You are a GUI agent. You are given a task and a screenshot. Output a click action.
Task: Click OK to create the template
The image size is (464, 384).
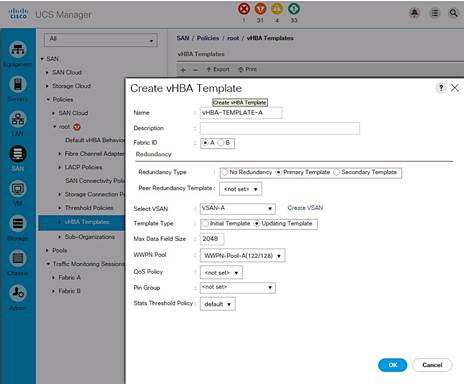pos(393,365)
